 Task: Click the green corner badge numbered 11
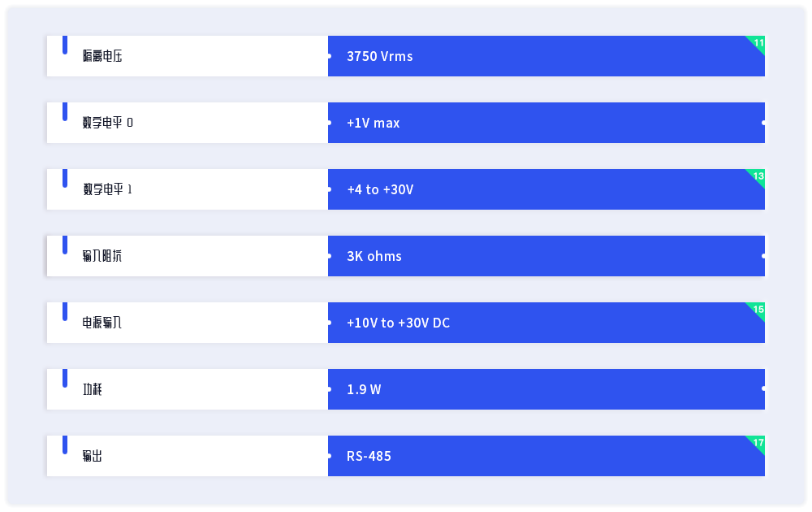[758, 42]
